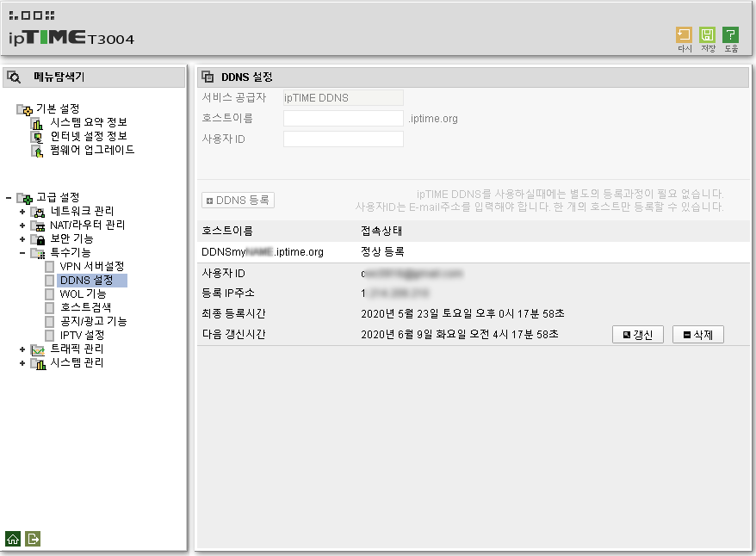Click the 삭제 delete button
This screenshot has width=756, height=556.
[698, 335]
